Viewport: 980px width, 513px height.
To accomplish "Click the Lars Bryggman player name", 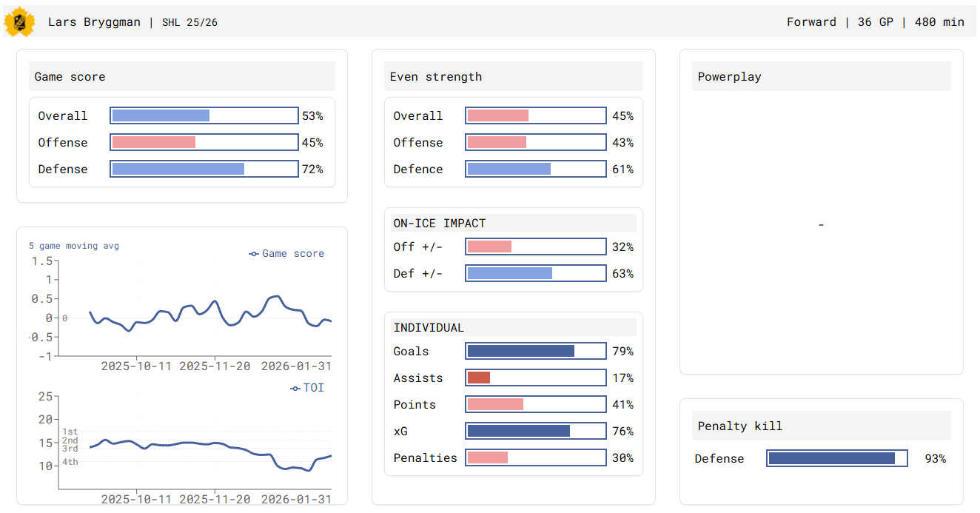I will click(x=94, y=22).
